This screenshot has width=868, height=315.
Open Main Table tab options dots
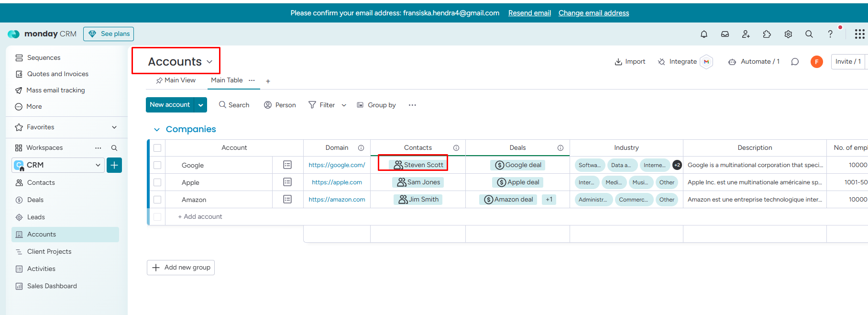[252, 80]
